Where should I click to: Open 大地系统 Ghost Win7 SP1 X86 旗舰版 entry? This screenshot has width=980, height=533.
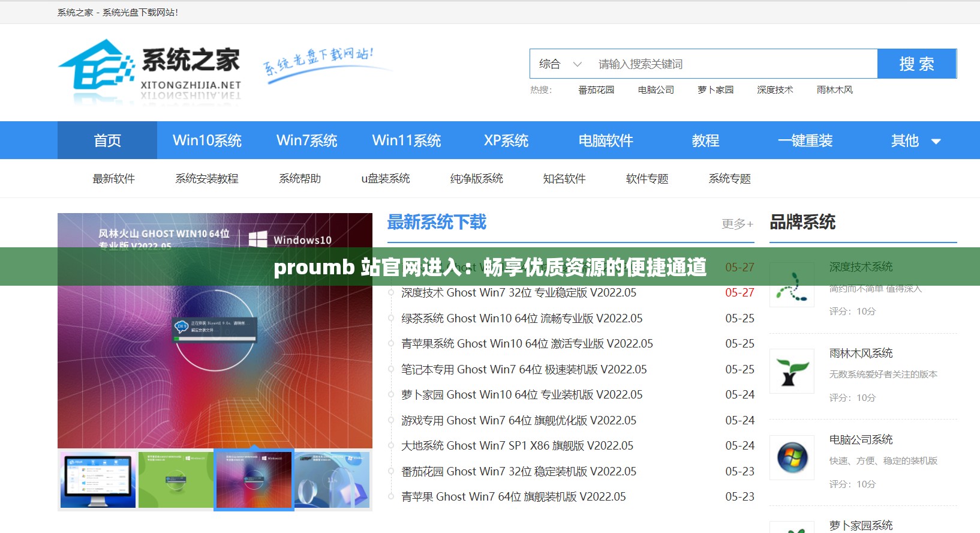tap(517, 445)
